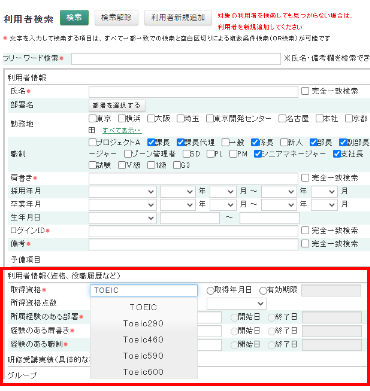Check the 一般 checkbox
The width and height of the screenshot is (370, 391).
click(x=225, y=142)
